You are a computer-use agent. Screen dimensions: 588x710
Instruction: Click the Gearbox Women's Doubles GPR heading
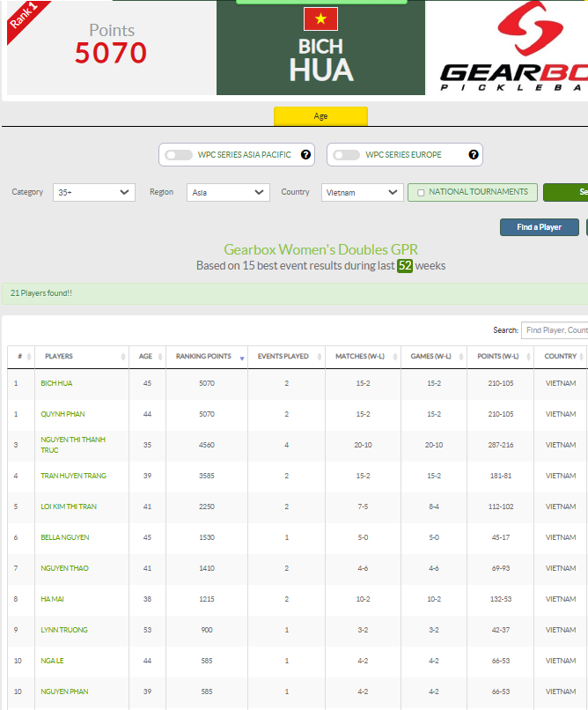tap(320, 250)
